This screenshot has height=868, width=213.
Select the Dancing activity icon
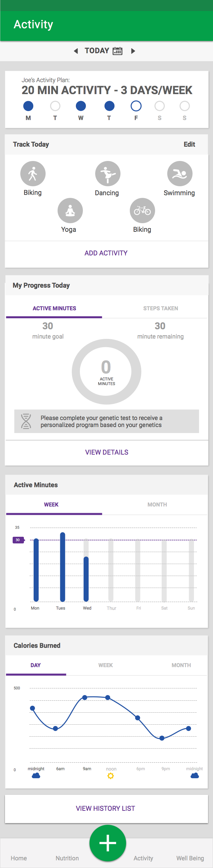tap(107, 174)
